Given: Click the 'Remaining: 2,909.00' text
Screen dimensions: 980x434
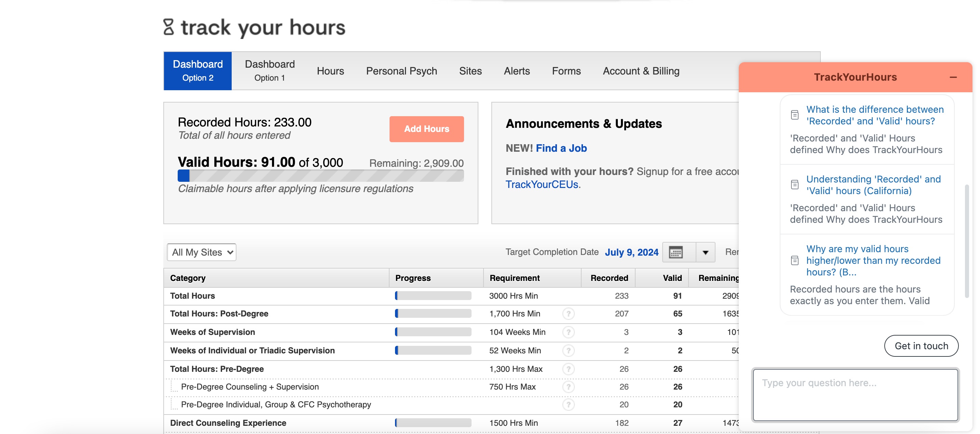Looking at the screenshot, I should (416, 164).
